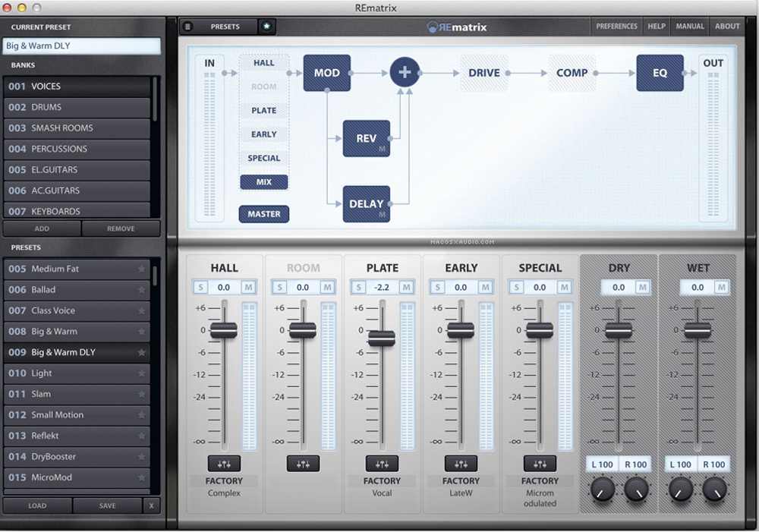Favorite the Reflekt preset star
759x532 pixels.
[141, 436]
